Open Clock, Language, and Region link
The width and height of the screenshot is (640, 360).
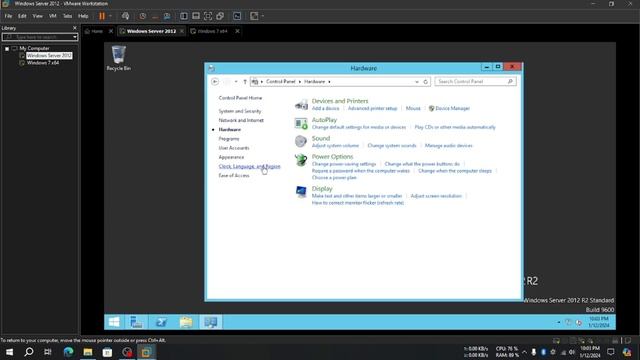pyautogui.click(x=249, y=166)
